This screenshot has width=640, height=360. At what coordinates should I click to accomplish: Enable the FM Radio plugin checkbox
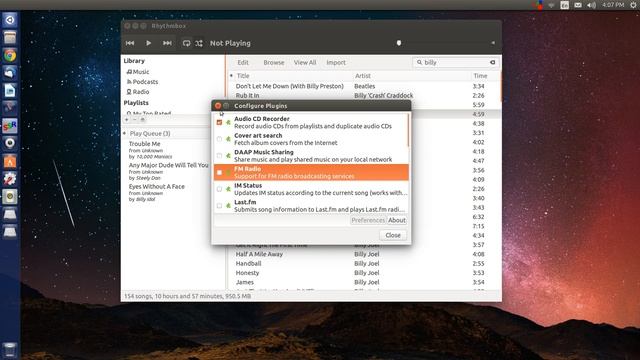pos(219,173)
